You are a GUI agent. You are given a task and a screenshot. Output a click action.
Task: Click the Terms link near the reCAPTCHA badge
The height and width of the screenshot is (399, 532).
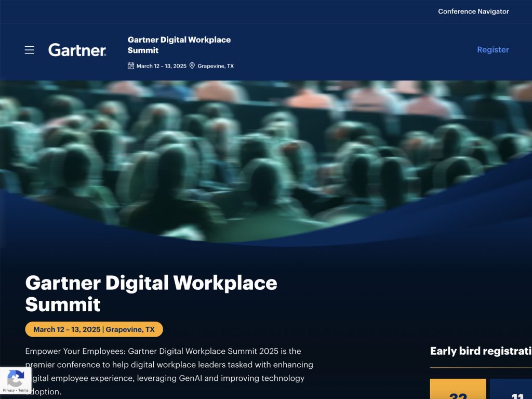coord(23,390)
